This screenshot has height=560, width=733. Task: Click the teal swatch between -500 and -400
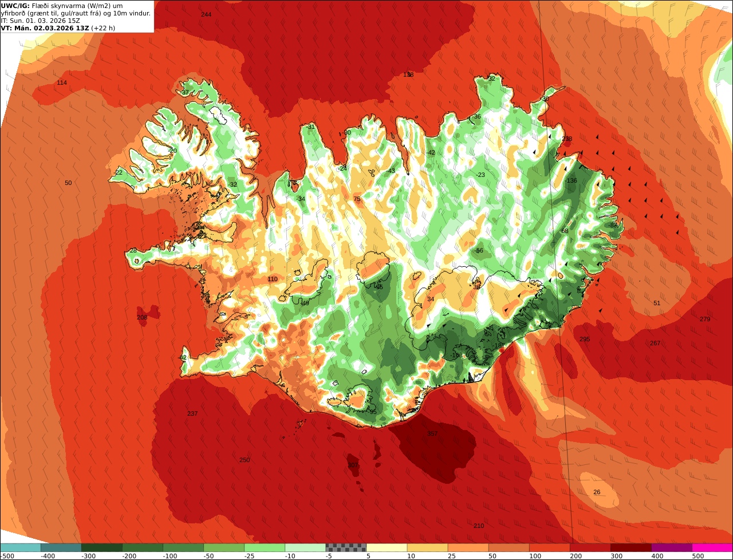click(20, 547)
